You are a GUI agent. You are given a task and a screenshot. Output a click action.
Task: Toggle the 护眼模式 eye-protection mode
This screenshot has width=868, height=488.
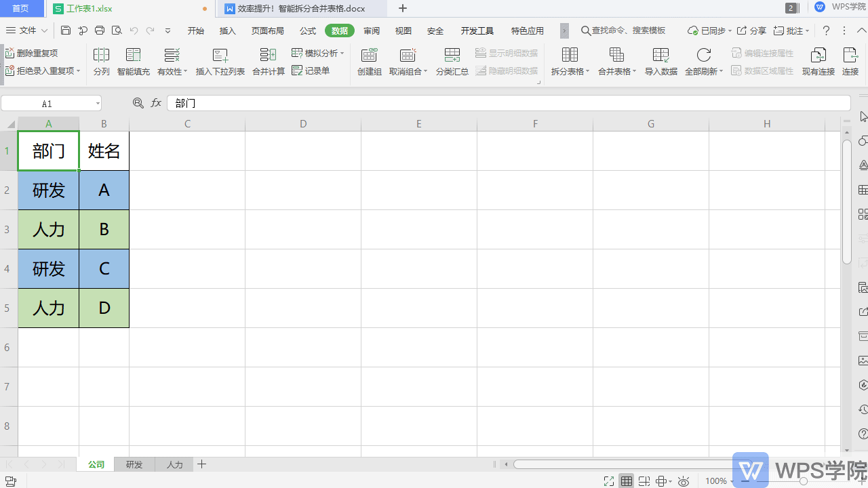point(684,481)
